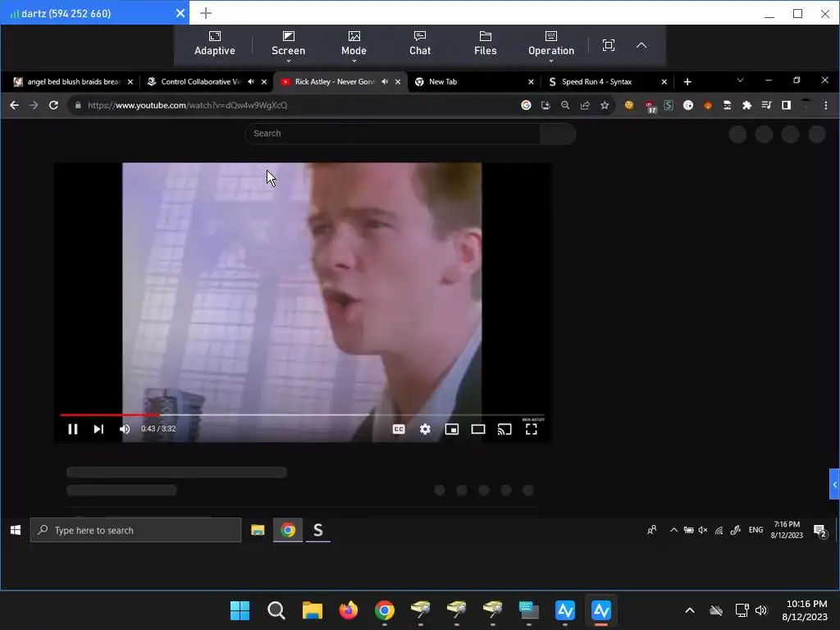Image resolution: width=840 pixels, height=630 pixels.
Task: Close the New Tab browser tab
Action: (x=531, y=82)
